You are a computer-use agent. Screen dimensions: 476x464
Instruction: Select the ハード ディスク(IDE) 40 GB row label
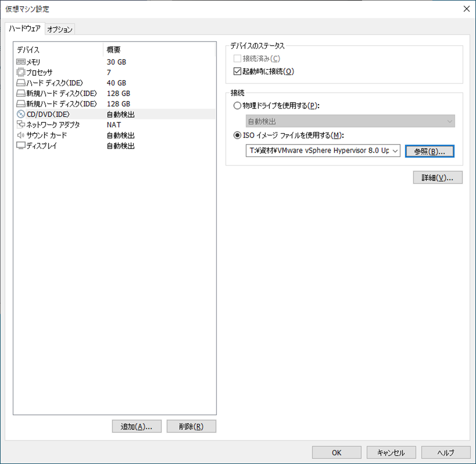(x=55, y=83)
